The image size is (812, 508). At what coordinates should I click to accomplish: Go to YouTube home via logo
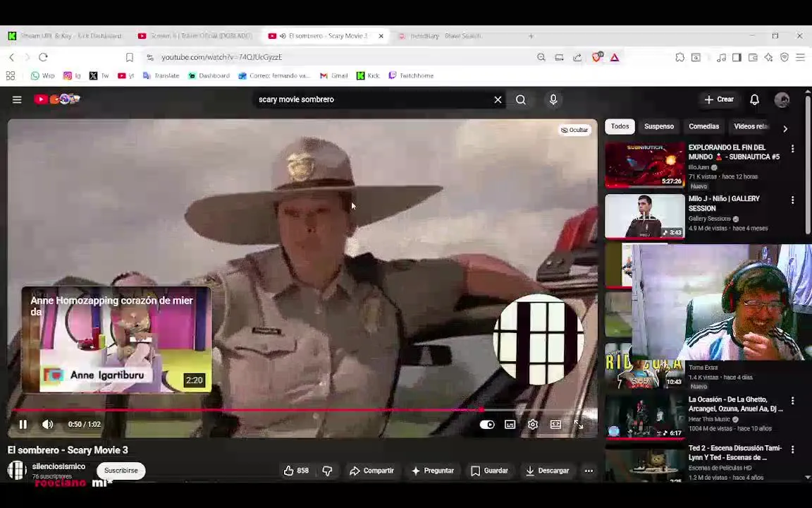coord(56,99)
